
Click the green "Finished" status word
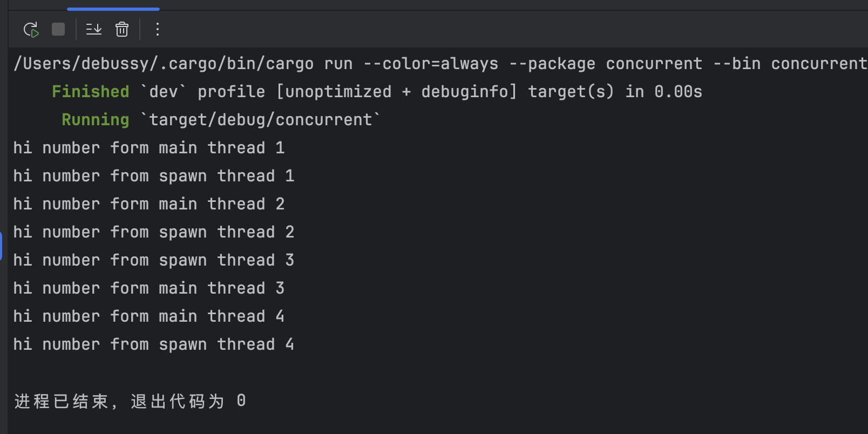[x=90, y=92]
